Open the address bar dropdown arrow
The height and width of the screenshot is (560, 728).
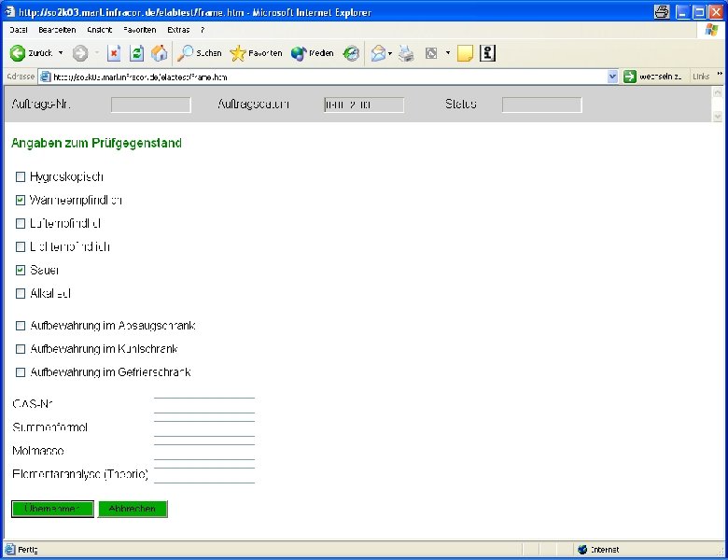(612, 77)
